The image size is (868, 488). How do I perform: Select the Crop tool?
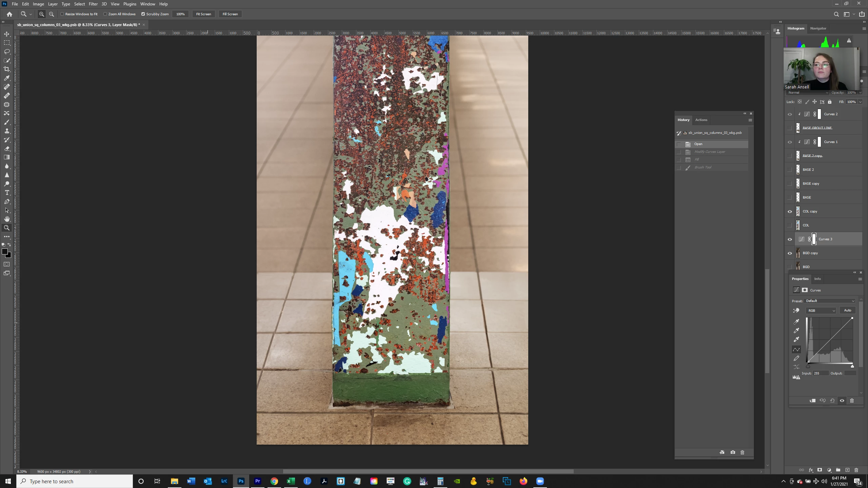7,69
